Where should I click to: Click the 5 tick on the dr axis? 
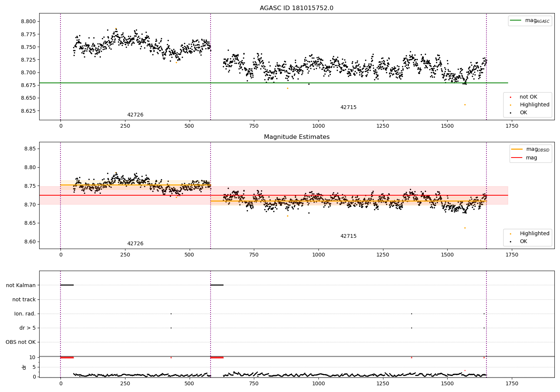pyautogui.click(x=34, y=367)
